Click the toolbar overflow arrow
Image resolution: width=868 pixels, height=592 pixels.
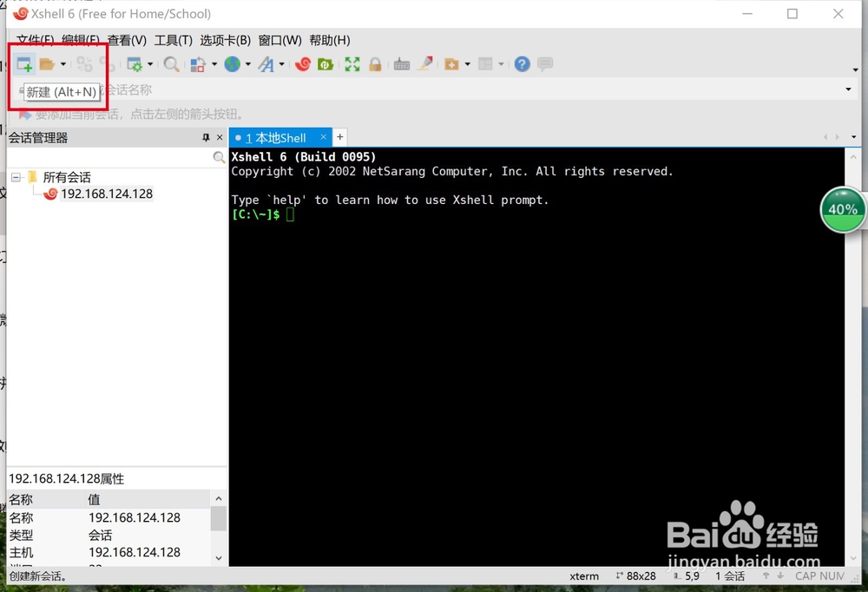pos(855,69)
